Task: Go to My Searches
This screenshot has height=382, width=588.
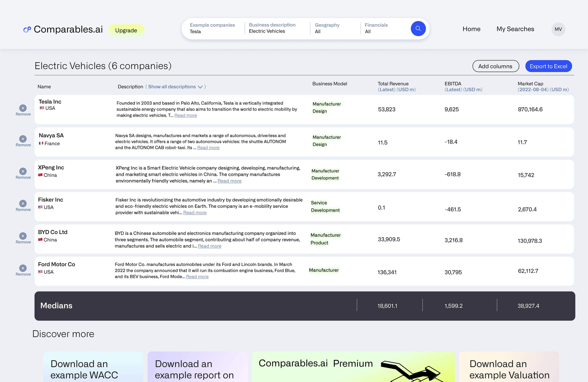Action: pyautogui.click(x=515, y=29)
